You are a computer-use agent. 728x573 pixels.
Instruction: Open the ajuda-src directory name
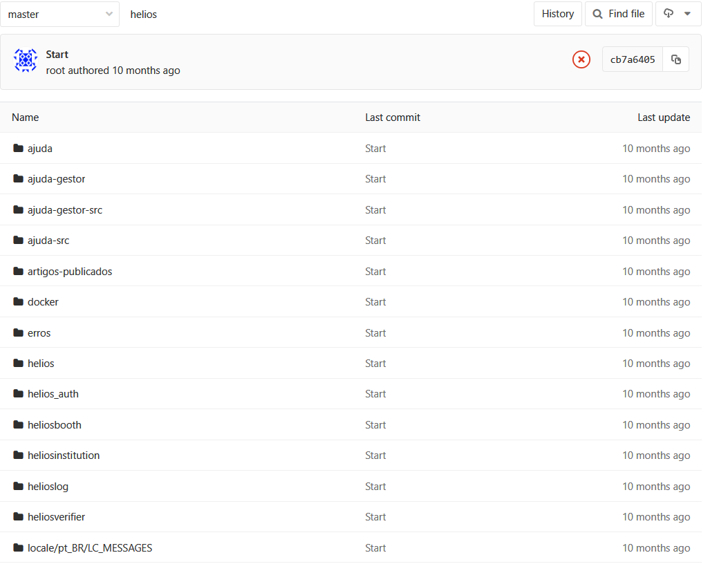tap(48, 241)
